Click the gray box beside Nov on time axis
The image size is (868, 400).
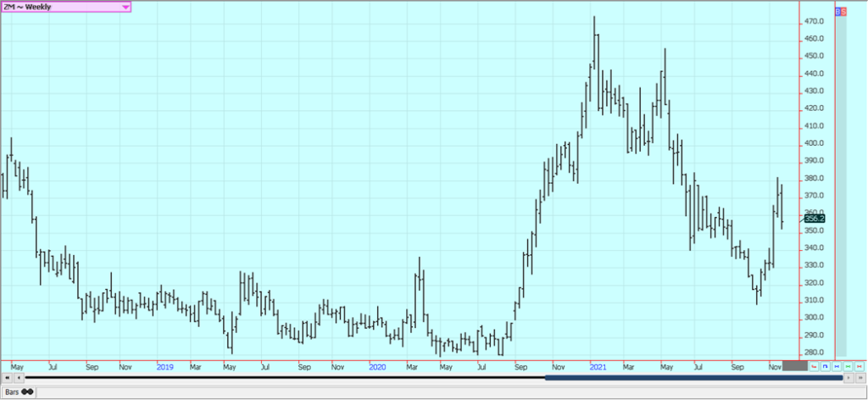[x=795, y=366]
